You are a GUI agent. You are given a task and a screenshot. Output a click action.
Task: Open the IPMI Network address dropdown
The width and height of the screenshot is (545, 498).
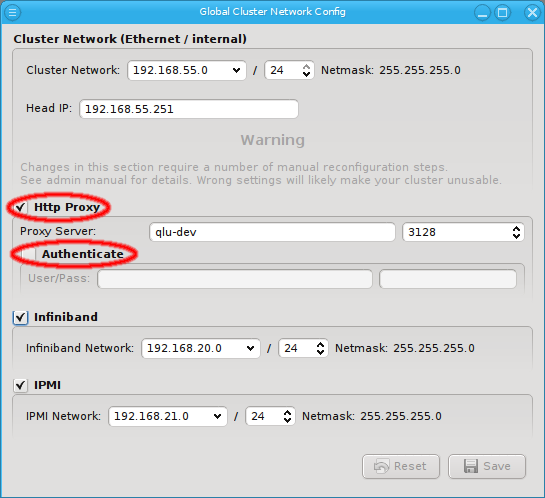[x=168, y=416]
